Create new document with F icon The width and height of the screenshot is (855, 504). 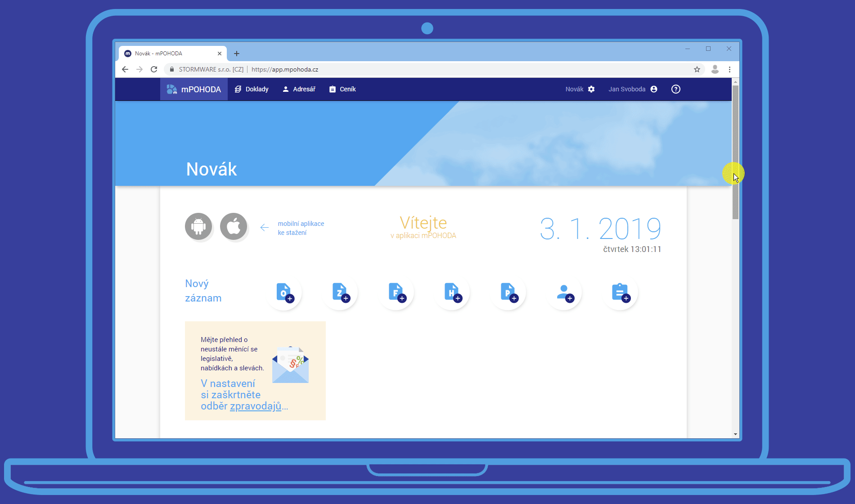point(396,292)
